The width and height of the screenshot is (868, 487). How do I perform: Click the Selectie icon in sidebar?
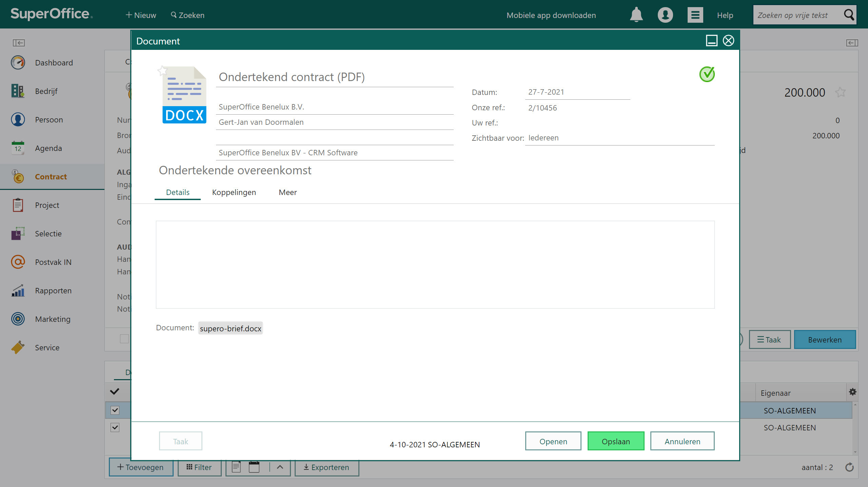click(x=18, y=234)
